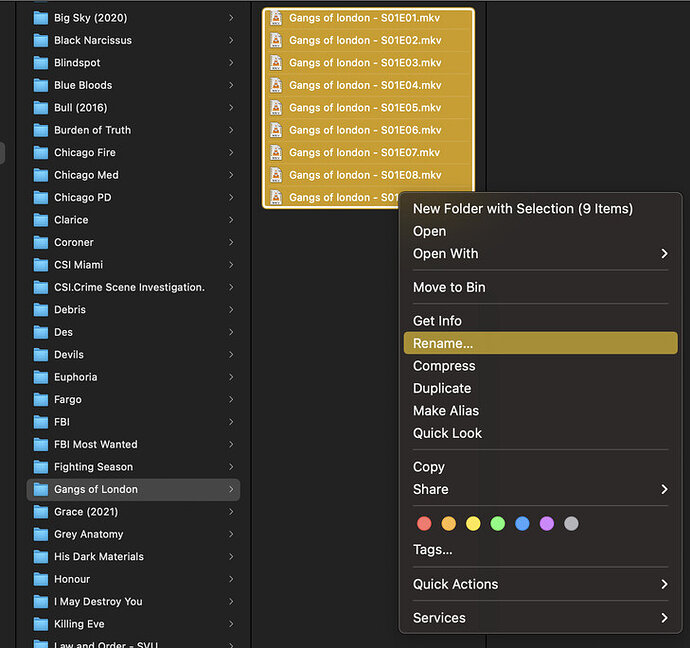Expand the Open With submenu arrow

664,254
